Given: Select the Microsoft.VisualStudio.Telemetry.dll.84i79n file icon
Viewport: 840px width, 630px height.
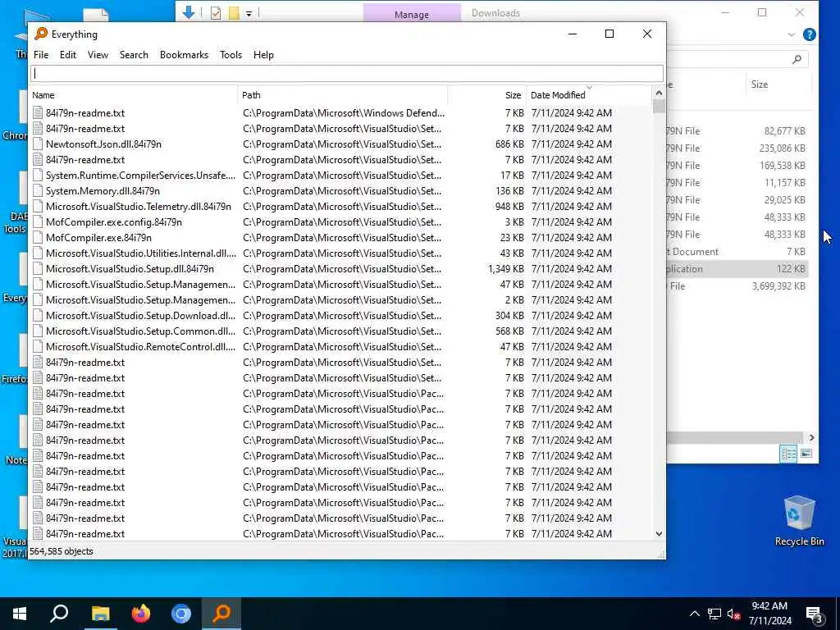Looking at the screenshot, I should pyautogui.click(x=38, y=206).
